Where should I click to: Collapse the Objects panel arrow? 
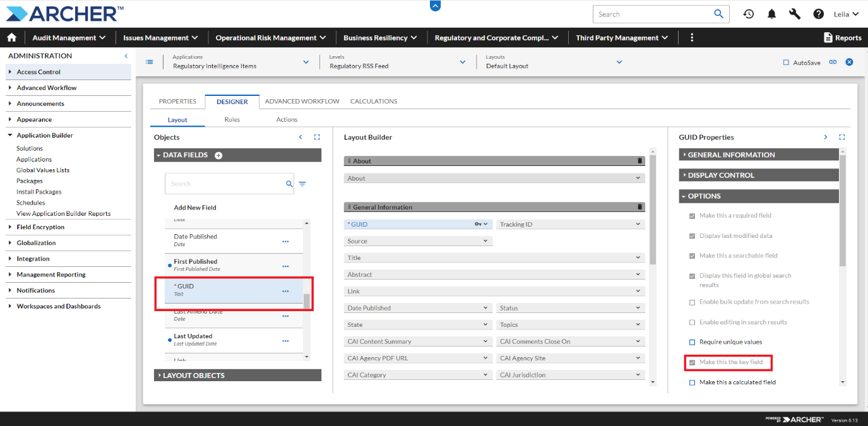coord(300,137)
